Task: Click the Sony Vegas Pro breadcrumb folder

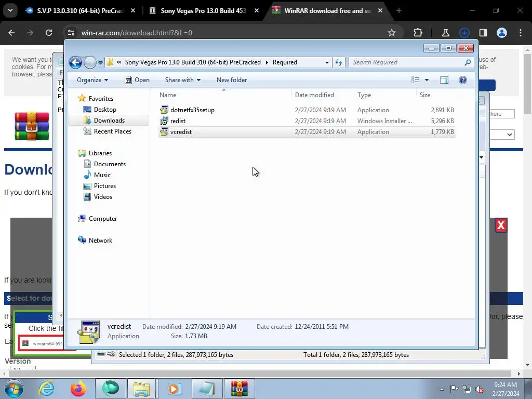Action: pyautogui.click(x=193, y=62)
